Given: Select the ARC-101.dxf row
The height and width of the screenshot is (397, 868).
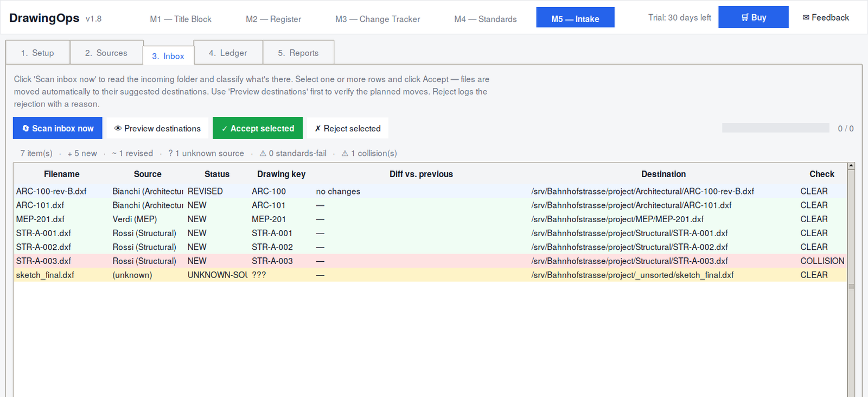Looking at the screenshot, I should (x=430, y=205).
